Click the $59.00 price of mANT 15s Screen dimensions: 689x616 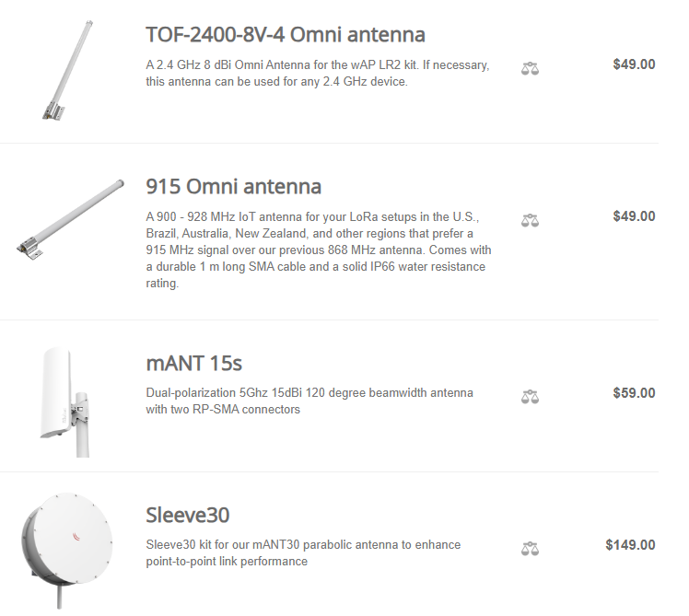click(634, 393)
